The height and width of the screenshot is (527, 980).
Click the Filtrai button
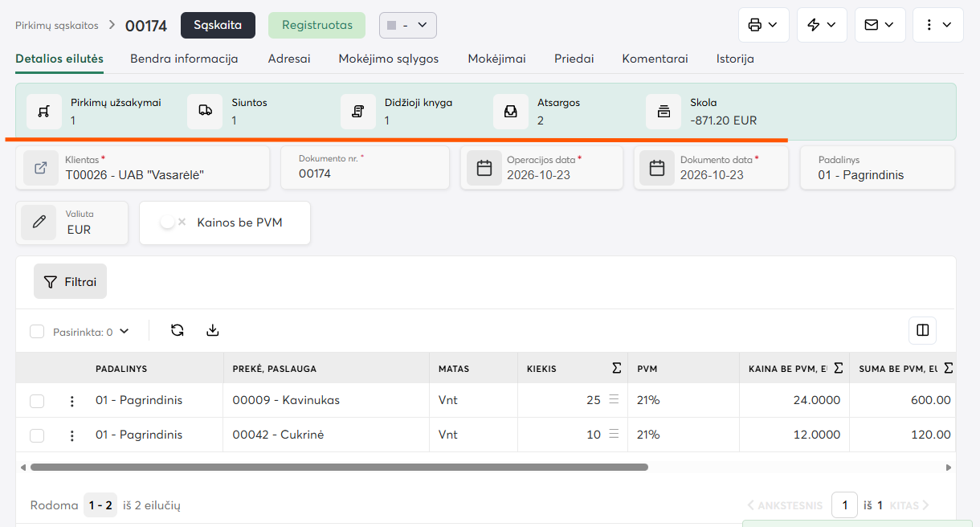click(x=70, y=281)
